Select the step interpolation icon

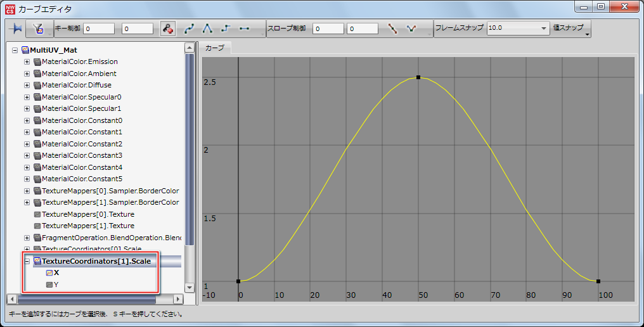tap(226, 29)
